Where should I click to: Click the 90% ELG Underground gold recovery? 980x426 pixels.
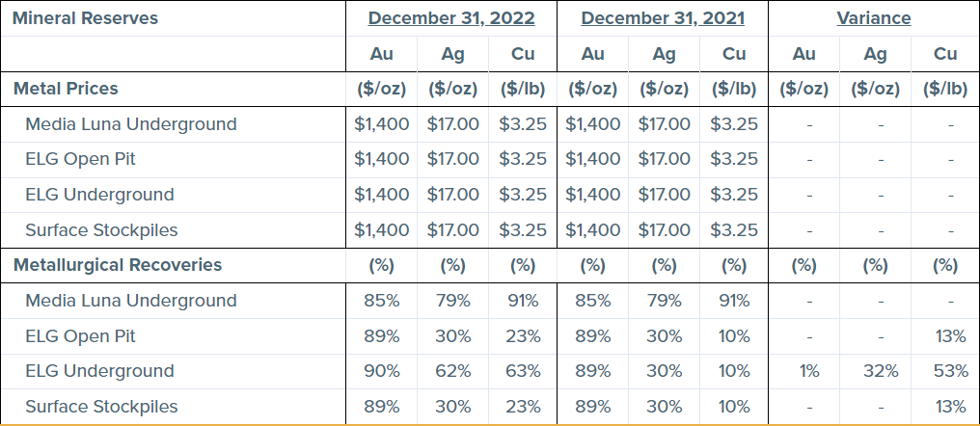click(x=382, y=371)
